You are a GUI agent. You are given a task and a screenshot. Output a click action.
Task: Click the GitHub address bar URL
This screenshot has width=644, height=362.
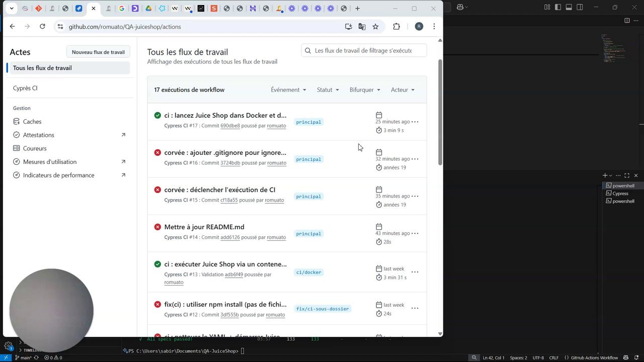tap(125, 27)
